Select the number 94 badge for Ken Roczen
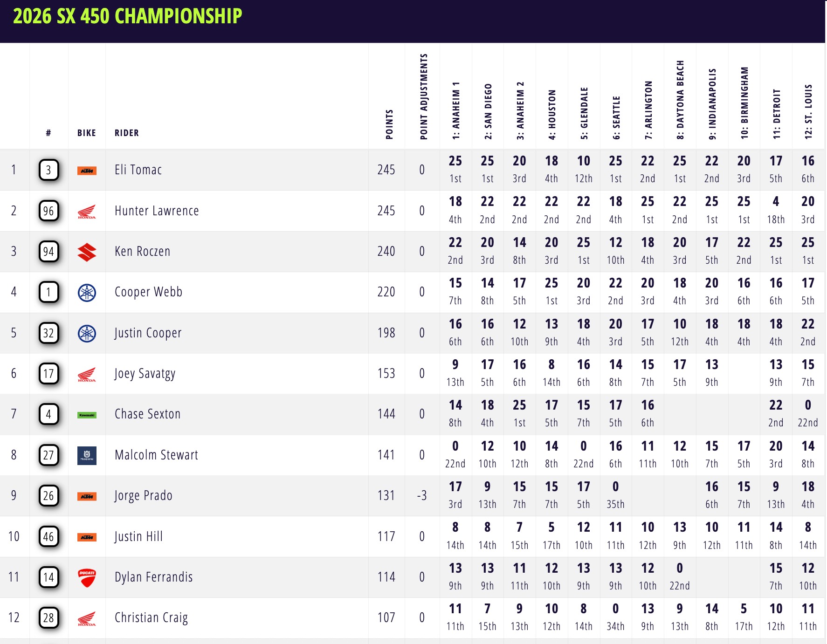 click(48, 252)
